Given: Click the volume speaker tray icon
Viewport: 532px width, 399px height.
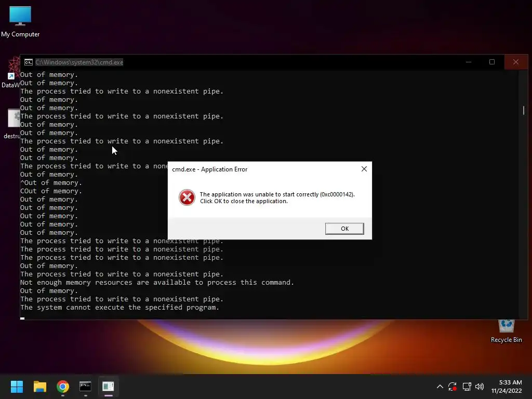Looking at the screenshot, I should [480, 387].
